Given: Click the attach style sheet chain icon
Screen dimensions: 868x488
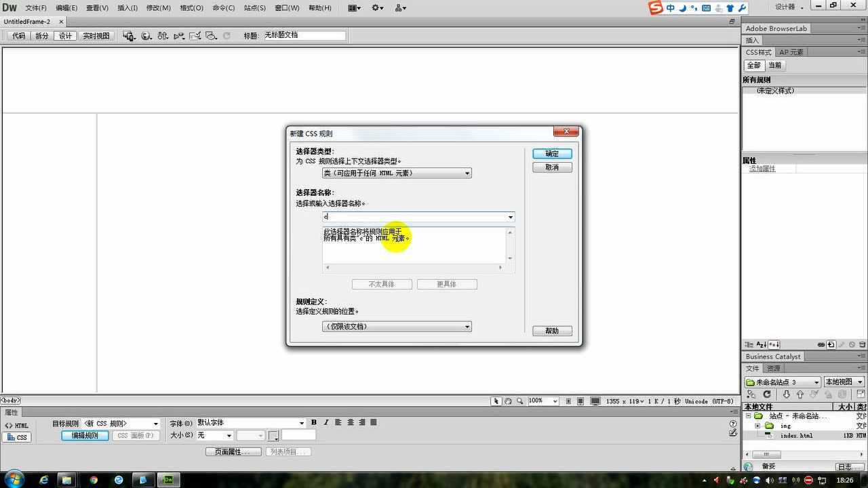Looking at the screenshot, I should click(x=821, y=345).
